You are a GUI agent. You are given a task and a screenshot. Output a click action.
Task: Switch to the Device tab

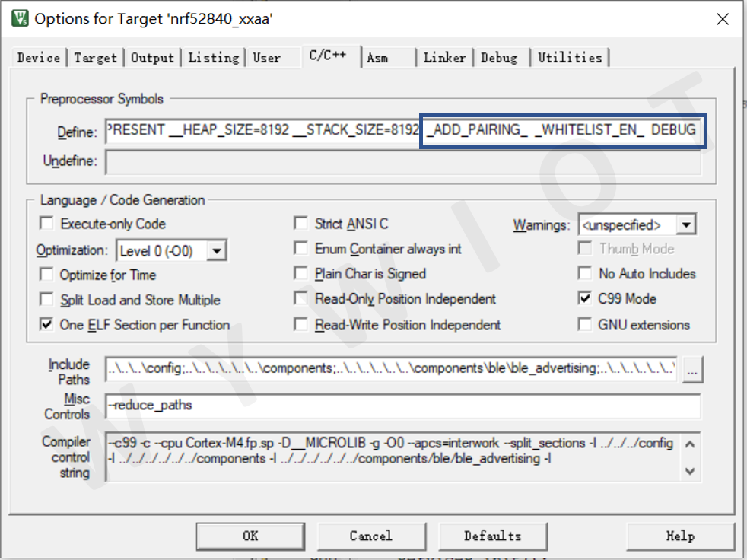click(x=39, y=58)
